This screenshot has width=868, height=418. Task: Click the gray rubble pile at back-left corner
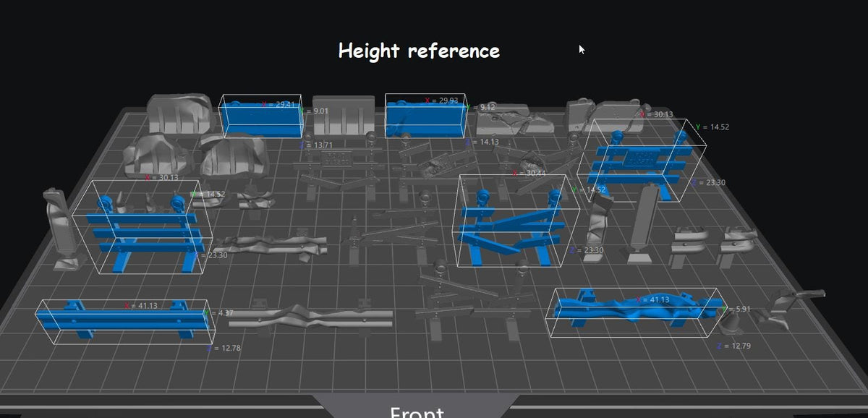coord(179,113)
